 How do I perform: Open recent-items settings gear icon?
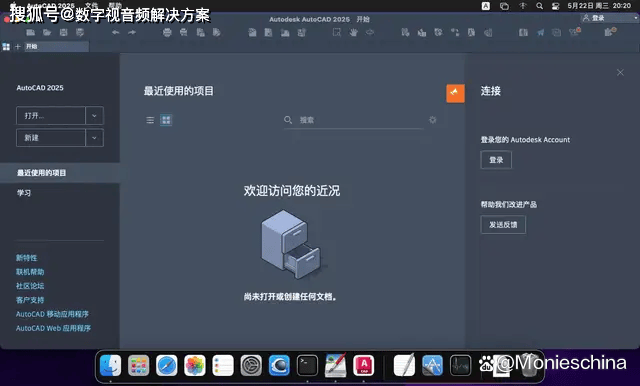click(433, 120)
